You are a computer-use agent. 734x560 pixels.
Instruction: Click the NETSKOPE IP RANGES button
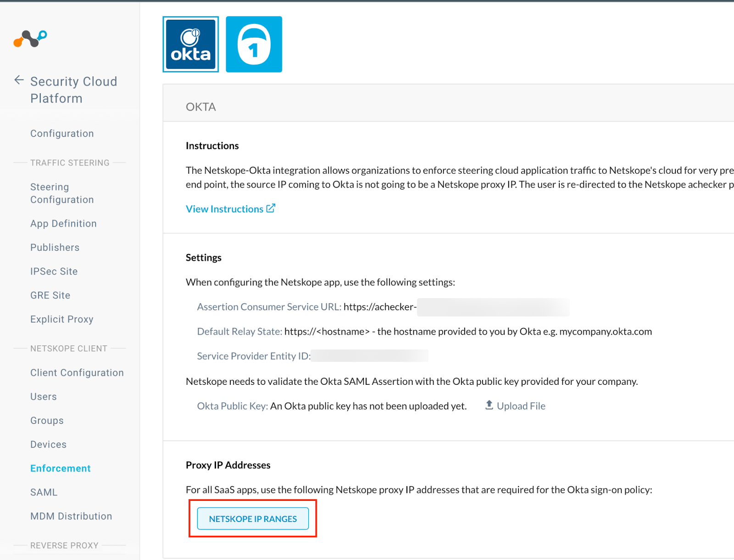(x=253, y=518)
